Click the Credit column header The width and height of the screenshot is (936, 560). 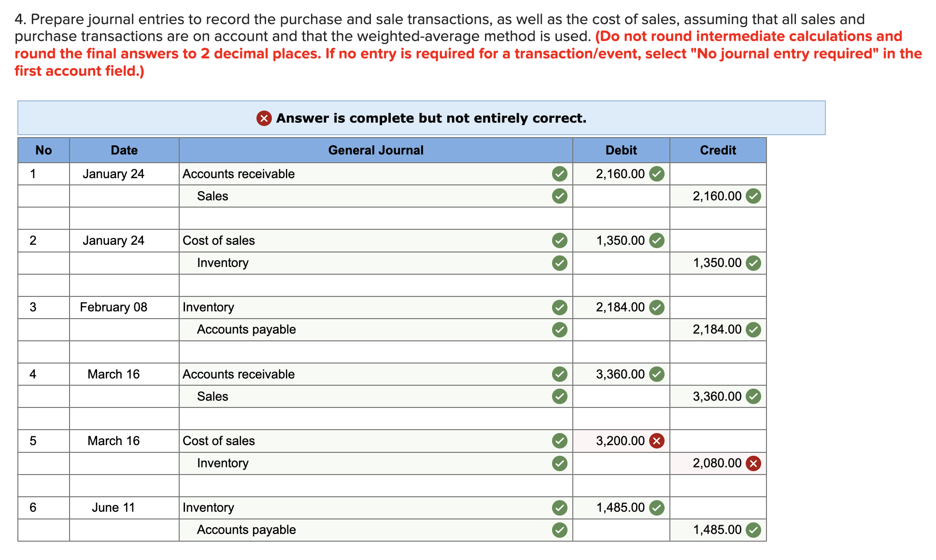click(718, 150)
